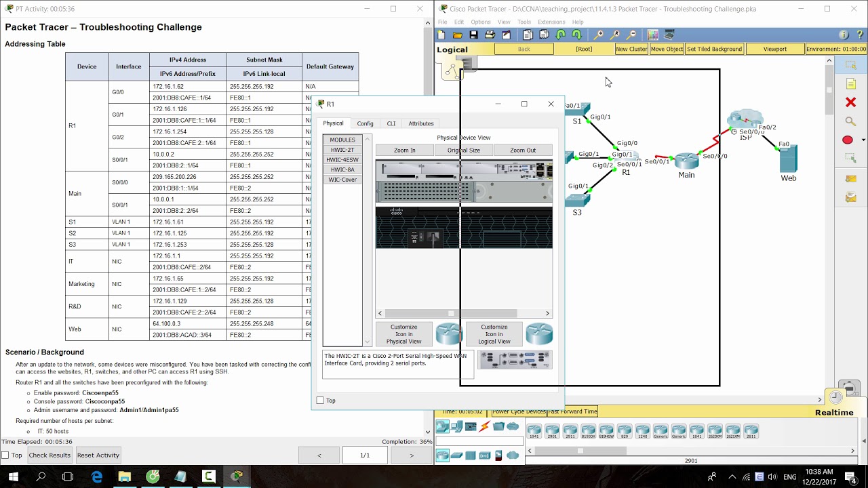Open the Activity Wizard toolbar icon

point(506,35)
